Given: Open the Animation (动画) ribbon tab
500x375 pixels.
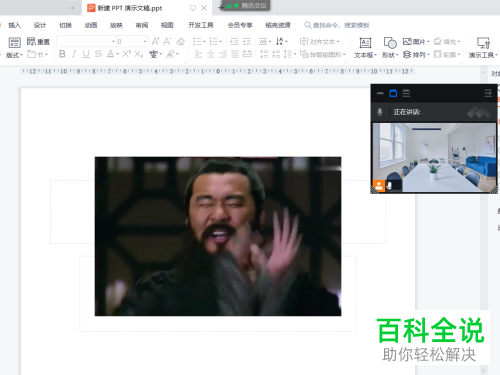Looking at the screenshot, I should (x=91, y=25).
